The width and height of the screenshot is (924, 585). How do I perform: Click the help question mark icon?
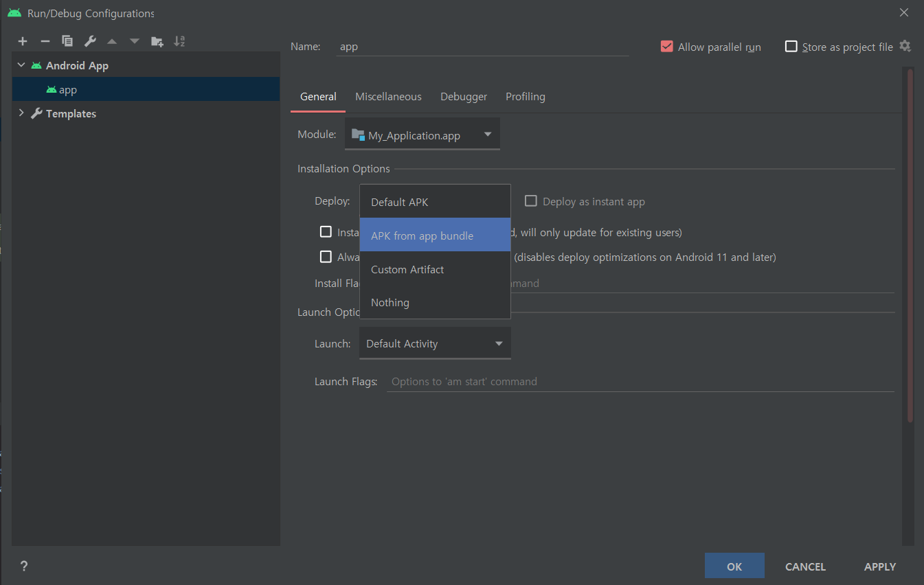pos(24,566)
